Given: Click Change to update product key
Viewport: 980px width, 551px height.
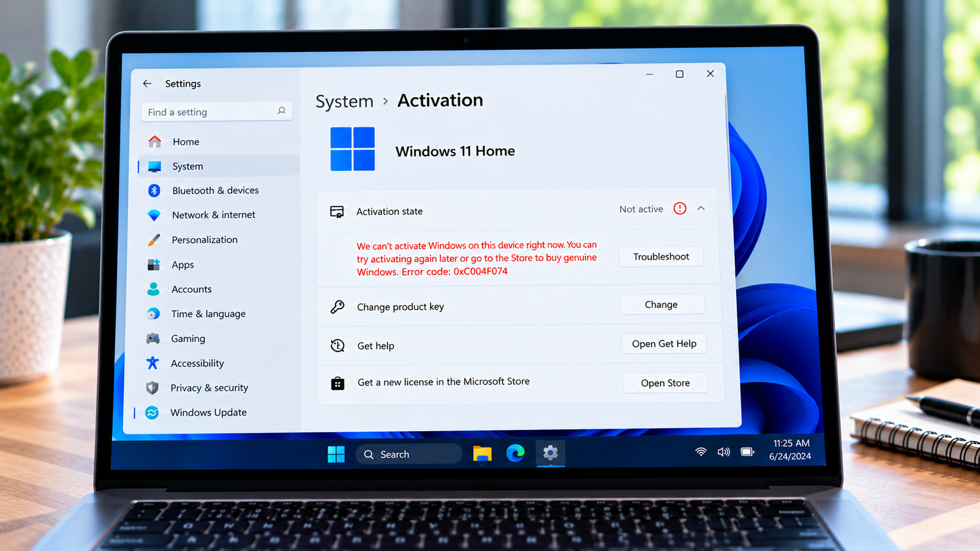Looking at the screenshot, I should [661, 304].
